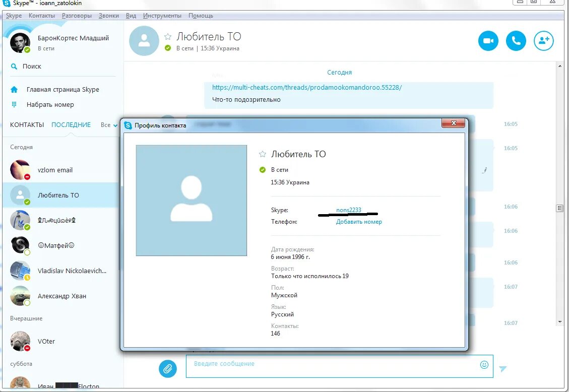Open chat with Александр Хван

pyautogui.click(x=61, y=296)
